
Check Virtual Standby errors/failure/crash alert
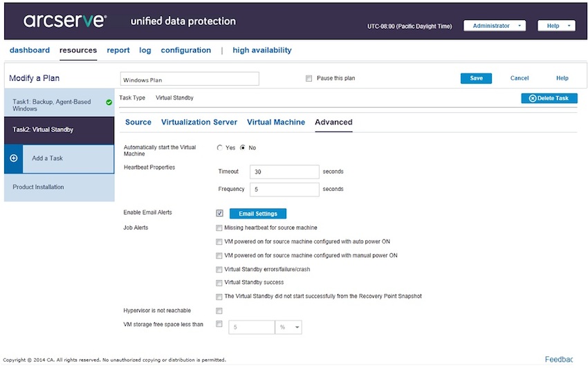coord(219,270)
